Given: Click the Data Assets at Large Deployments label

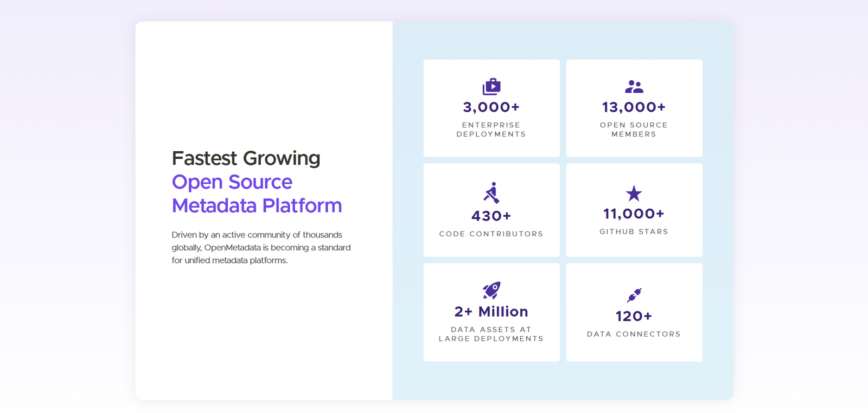Looking at the screenshot, I should [x=492, y=334].
